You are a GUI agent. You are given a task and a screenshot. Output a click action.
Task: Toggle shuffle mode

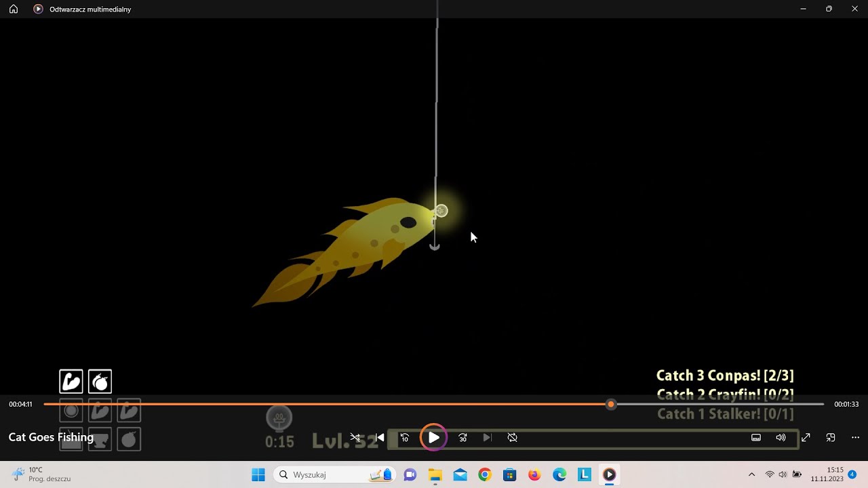355,438
